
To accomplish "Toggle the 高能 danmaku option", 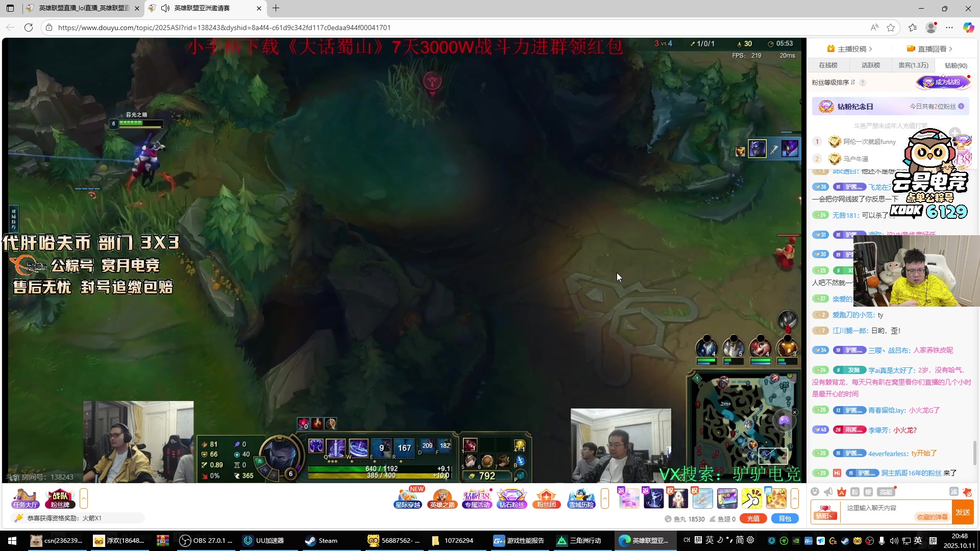I will (886, 492).
